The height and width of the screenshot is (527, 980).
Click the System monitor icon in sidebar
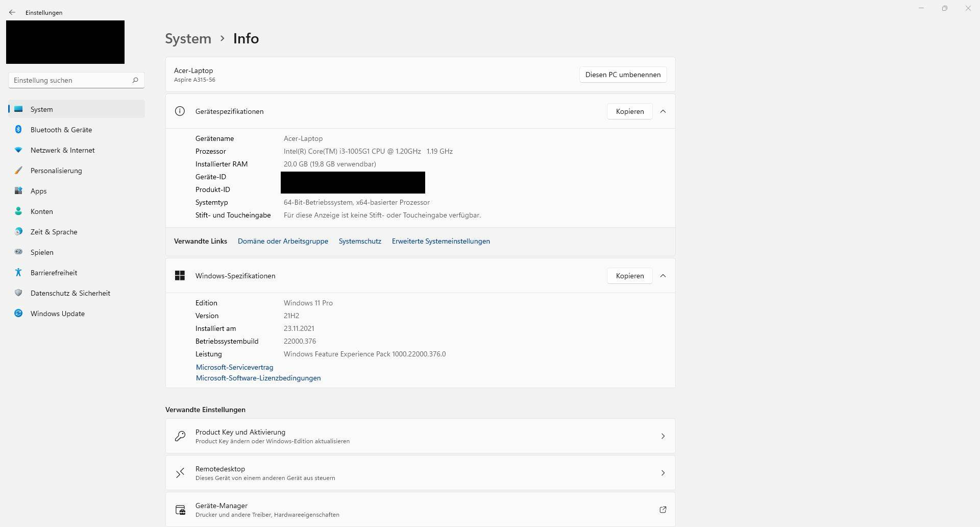pyautogui.click(x=18, y=109)
